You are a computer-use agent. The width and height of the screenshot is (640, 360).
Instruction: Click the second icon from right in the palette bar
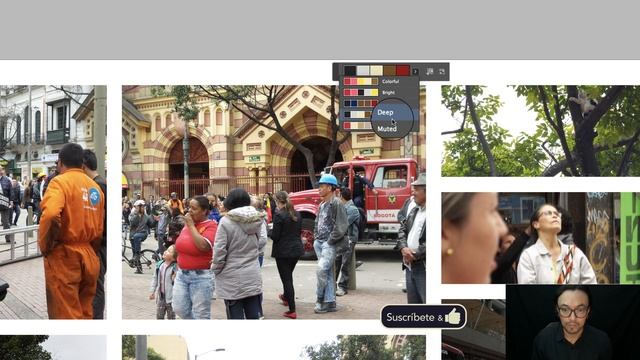point(430,71)
